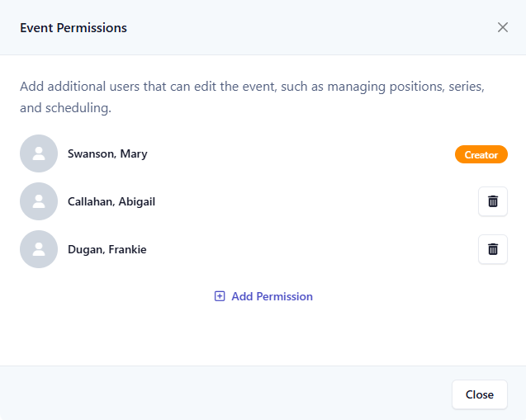This screenshot has width=526, height=420.
Task: Select Callahan, Abigail's avatar icon
Action: 39,201
